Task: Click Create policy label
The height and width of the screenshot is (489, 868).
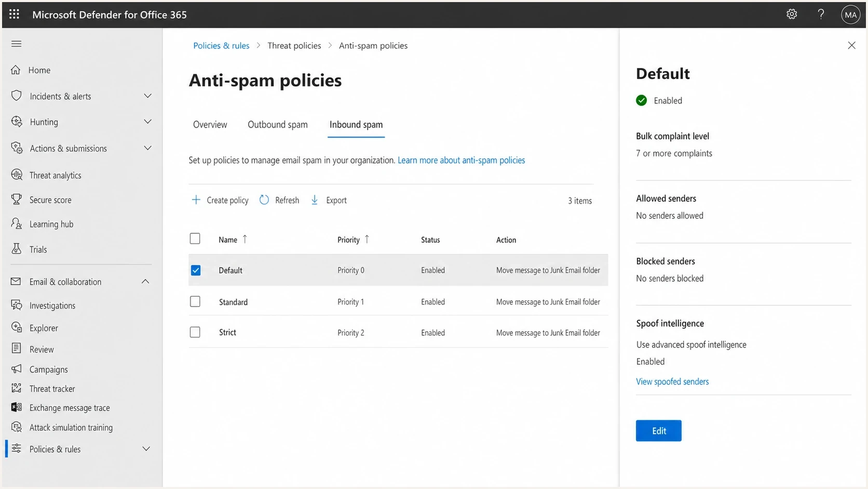Action: pos(227,200)
